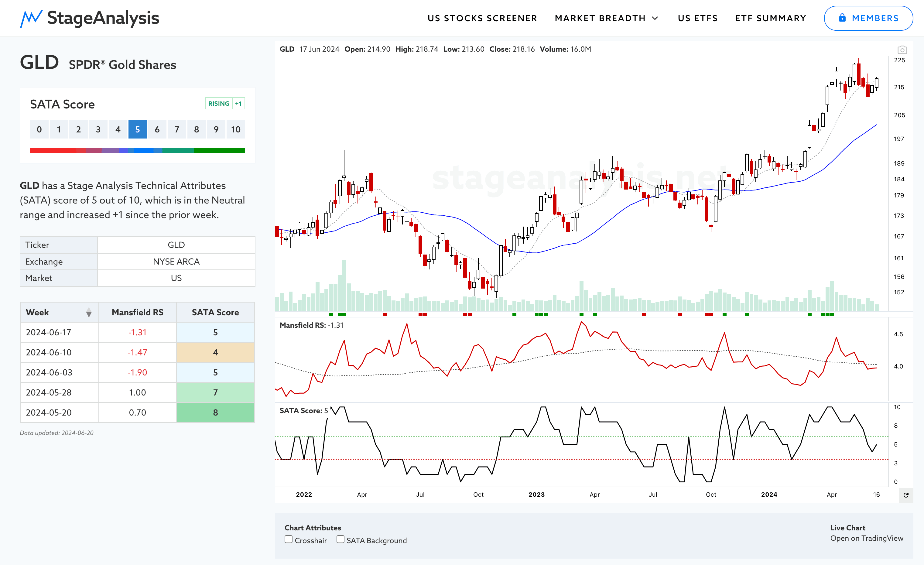Viewport: 924px width, 565px height.
Task: Click the chart screenshot camera icon
Action: [x=902, y=50]
